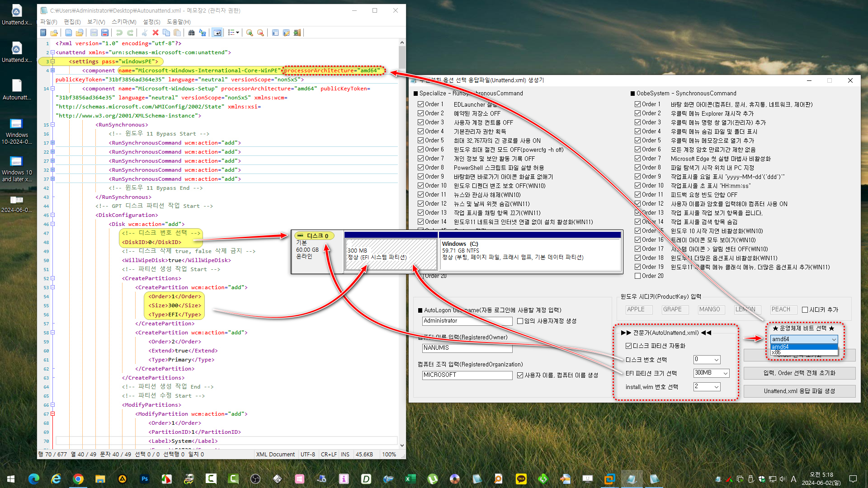Viewport: 868px width, 488px height.
Task: Open the 편집(E) menu in Notepad2
Action: [72, 22]
